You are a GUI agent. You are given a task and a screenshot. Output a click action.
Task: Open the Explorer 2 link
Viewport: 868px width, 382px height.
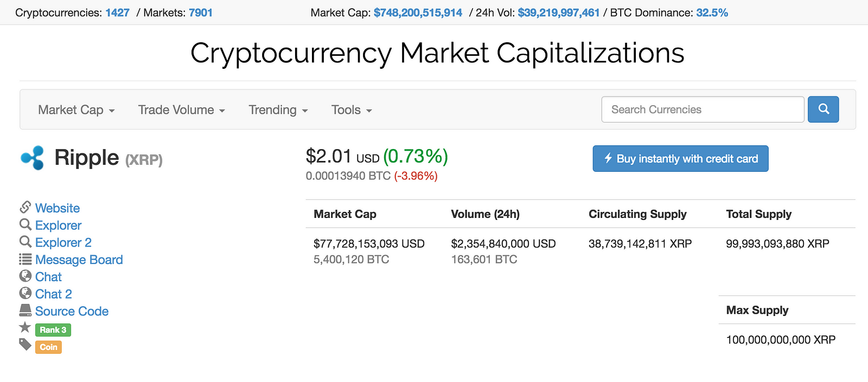(63, 242)
